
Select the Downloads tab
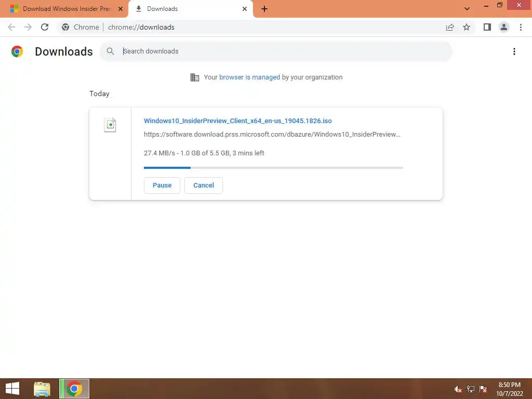(190, 9)
